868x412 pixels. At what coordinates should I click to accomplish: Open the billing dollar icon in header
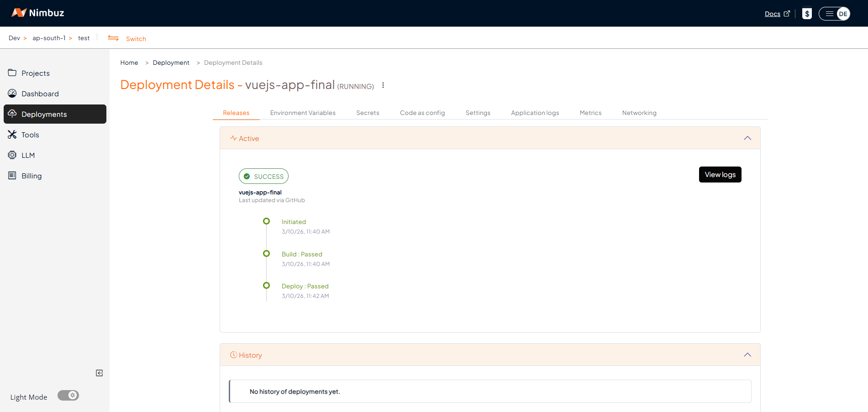point(807,14)
